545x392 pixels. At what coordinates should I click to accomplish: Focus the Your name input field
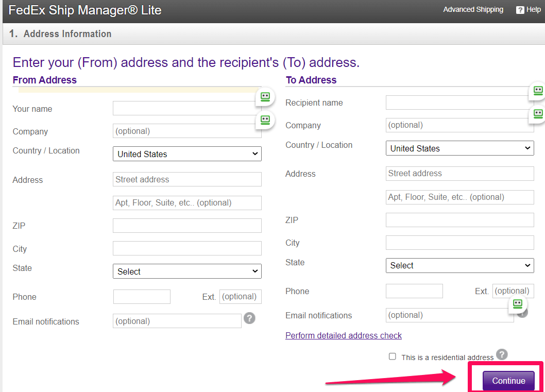(187, 108)
